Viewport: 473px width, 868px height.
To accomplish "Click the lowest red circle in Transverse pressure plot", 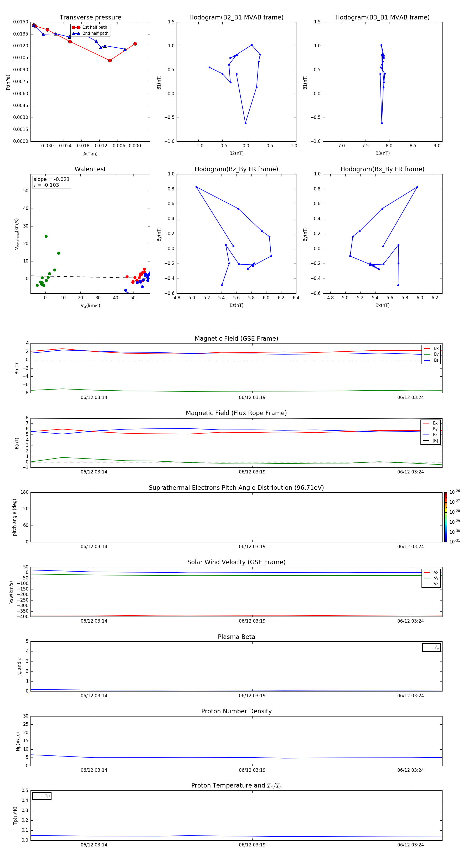I will click(x=110, y=61).
